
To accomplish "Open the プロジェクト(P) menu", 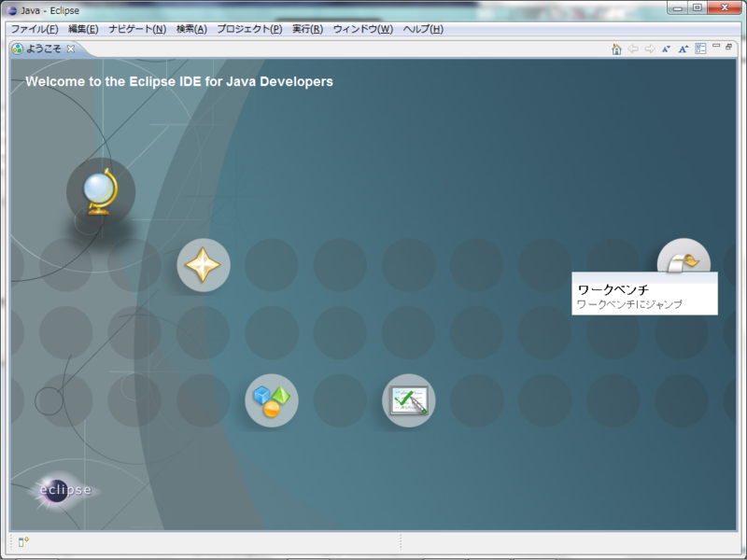I will pyautogui.click(x=249, y=29).
